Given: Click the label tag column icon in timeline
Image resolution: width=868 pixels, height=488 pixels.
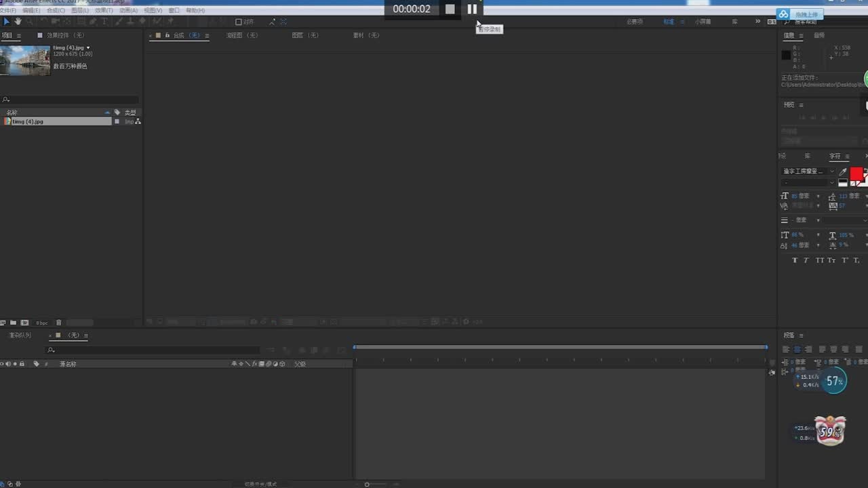Looking at the screenshot, I should click(37, 364).
